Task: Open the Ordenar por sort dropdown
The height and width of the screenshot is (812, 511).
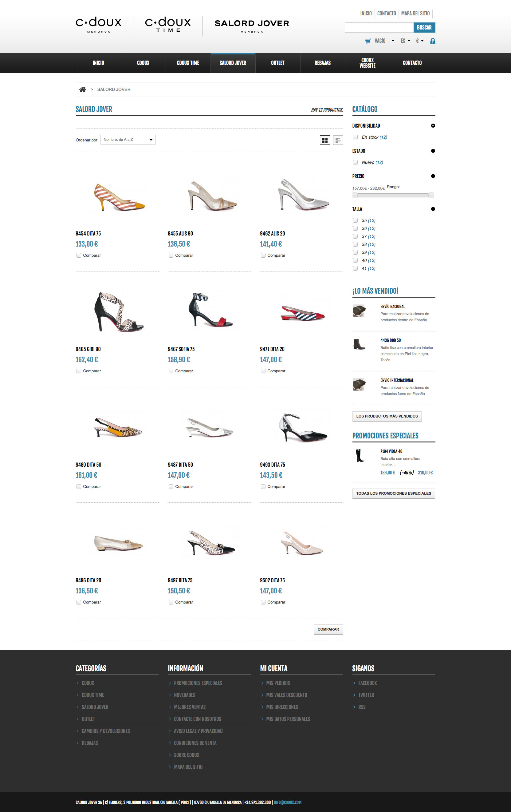Action: click(x=128, y=140)
